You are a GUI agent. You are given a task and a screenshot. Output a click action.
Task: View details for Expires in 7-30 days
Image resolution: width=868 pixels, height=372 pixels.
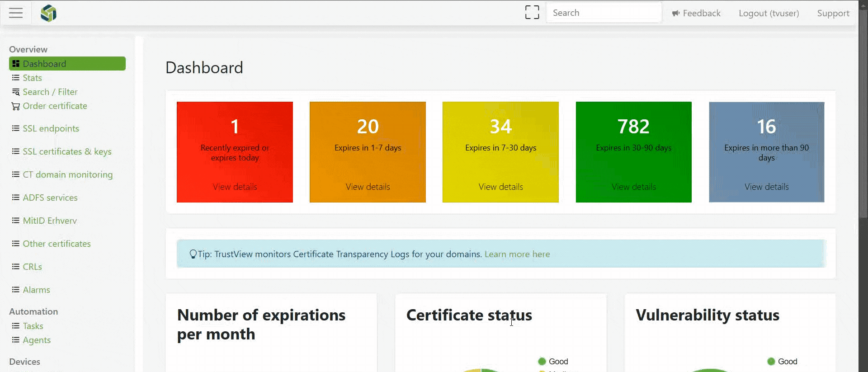click(501, 187)
